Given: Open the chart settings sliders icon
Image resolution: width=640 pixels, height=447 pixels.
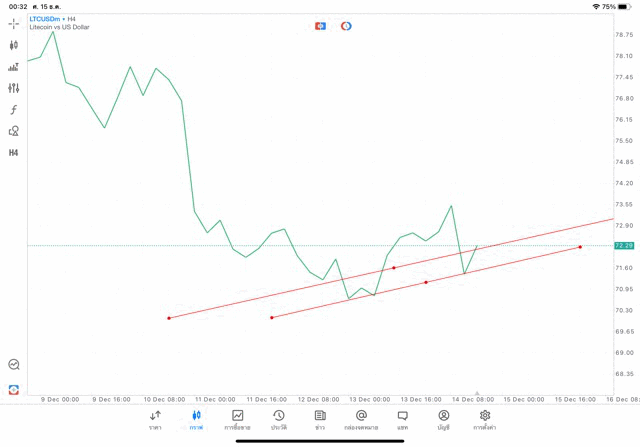Looking at the screenshot, I should pyautogui.click(x=14, y=88).
